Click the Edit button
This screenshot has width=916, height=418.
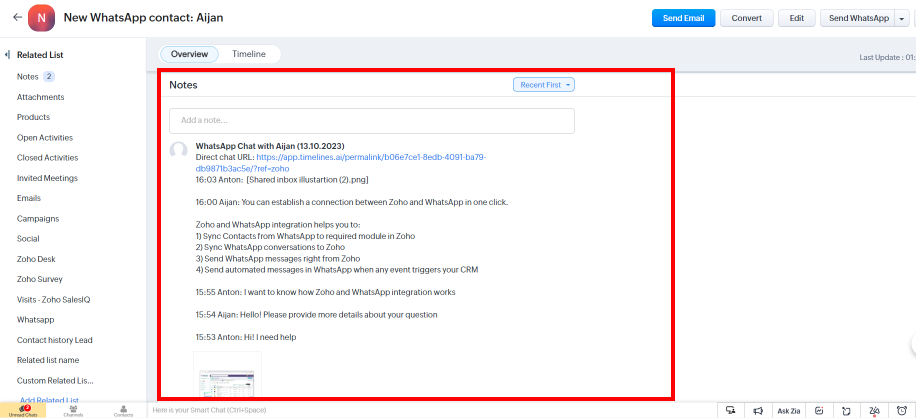[797, 18]
